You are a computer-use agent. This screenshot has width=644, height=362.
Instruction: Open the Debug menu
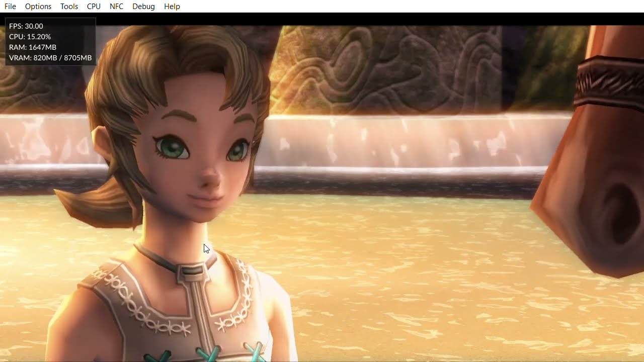click(x=143, y=7)
